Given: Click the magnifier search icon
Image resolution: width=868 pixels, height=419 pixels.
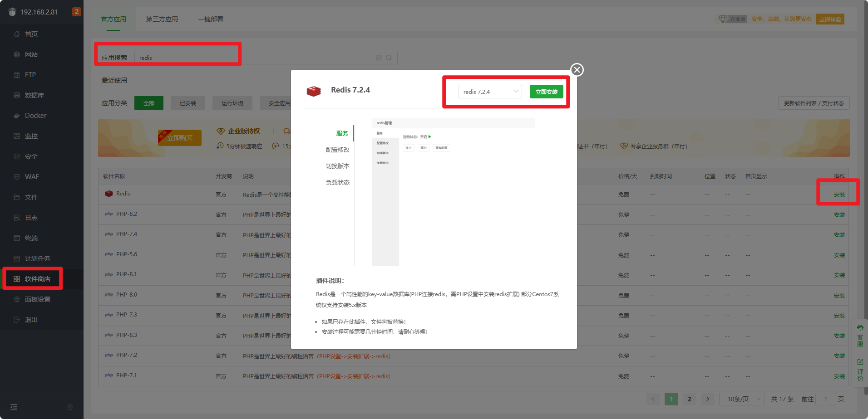Looking at the screenshot, I should pyautogui.click(x=389, y=58).
